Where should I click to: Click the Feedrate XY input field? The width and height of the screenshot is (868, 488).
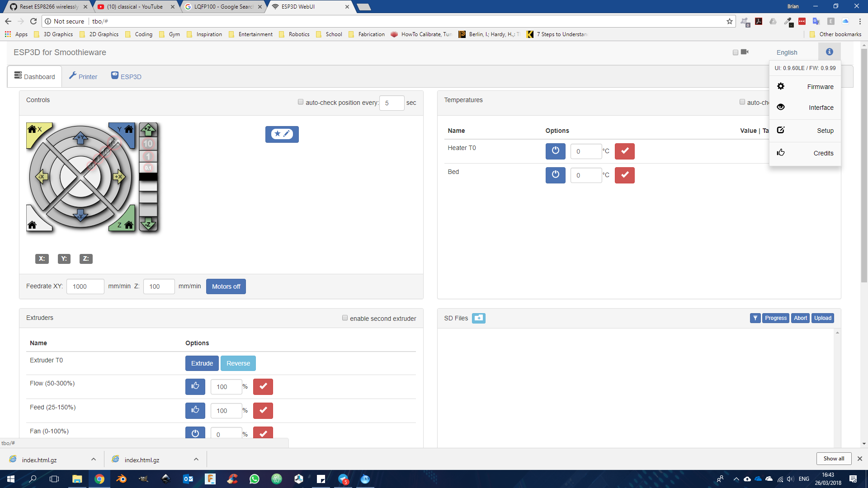(85, 286)
